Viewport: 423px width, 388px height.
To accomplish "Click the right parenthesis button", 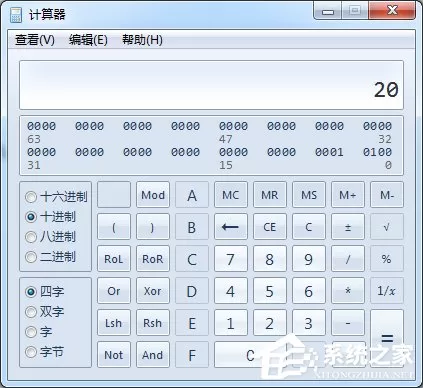I will [x=153, y=227].
